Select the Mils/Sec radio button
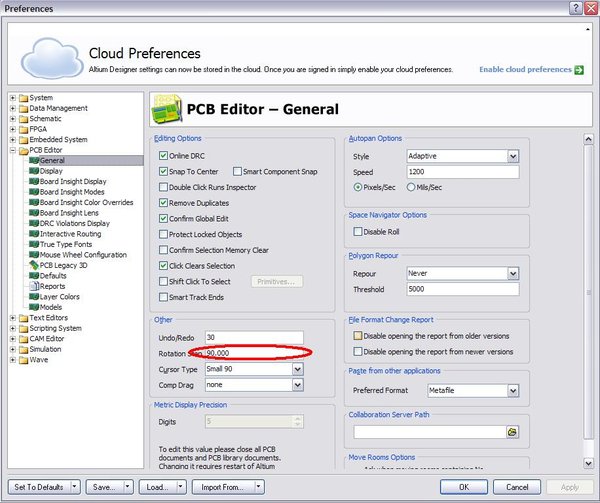The height and width of the screenshot is (503, 600). [411, 187]
